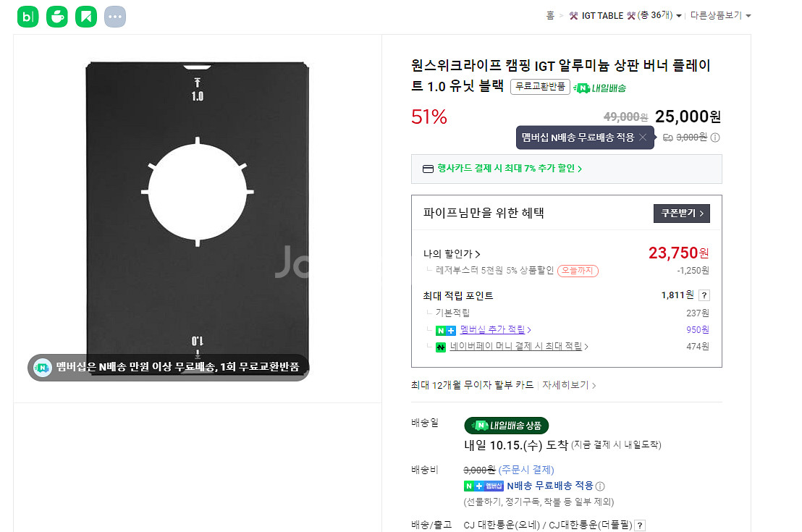The width and height of the screenshot is (802, 532).
Task: Click question mark next to 1,811원 points
Action: [x=704, y=295]
